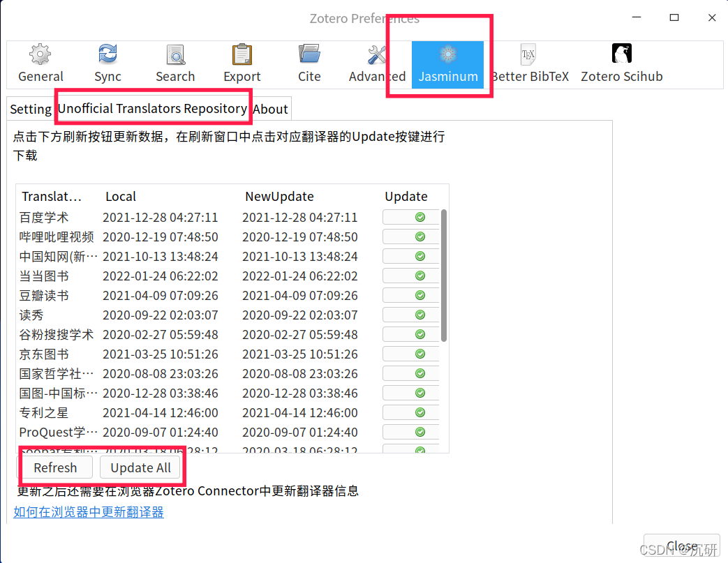Click NewUpdate date 2021-04-14 12:46:00

click(x=300, y=412)
